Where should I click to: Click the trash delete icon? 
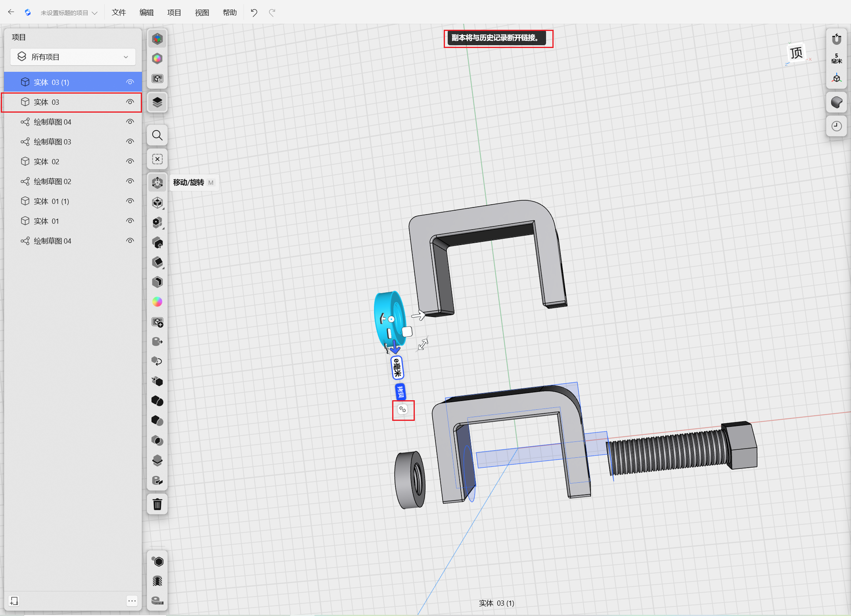[x=157, y=504]
